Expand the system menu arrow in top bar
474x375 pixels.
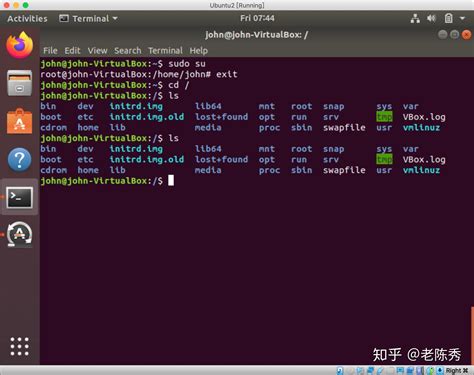[462, 18]
